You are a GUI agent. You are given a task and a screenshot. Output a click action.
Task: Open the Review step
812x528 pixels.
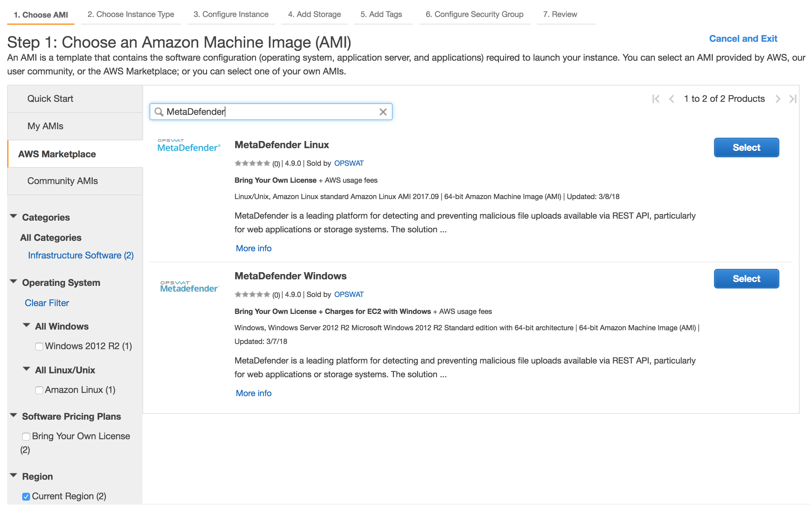(x=560, y=14)
